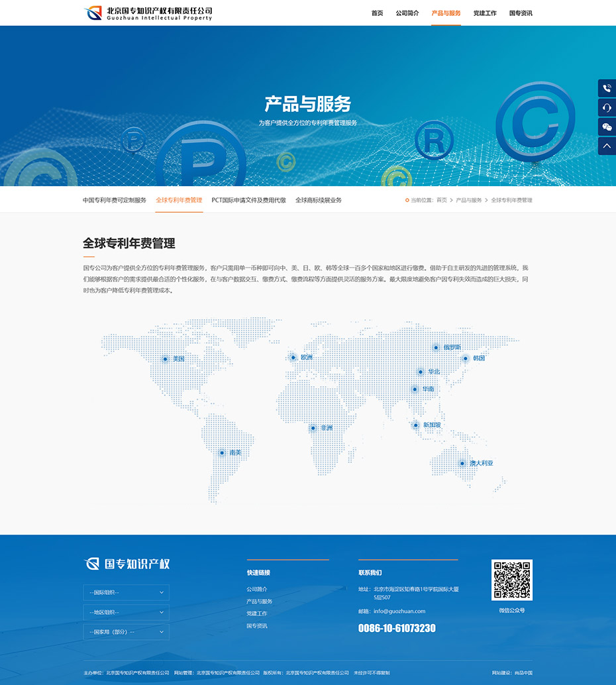Click the 新加坡 marker on world map
This screenshot has width=616, height=685.
tap(416, 425)
